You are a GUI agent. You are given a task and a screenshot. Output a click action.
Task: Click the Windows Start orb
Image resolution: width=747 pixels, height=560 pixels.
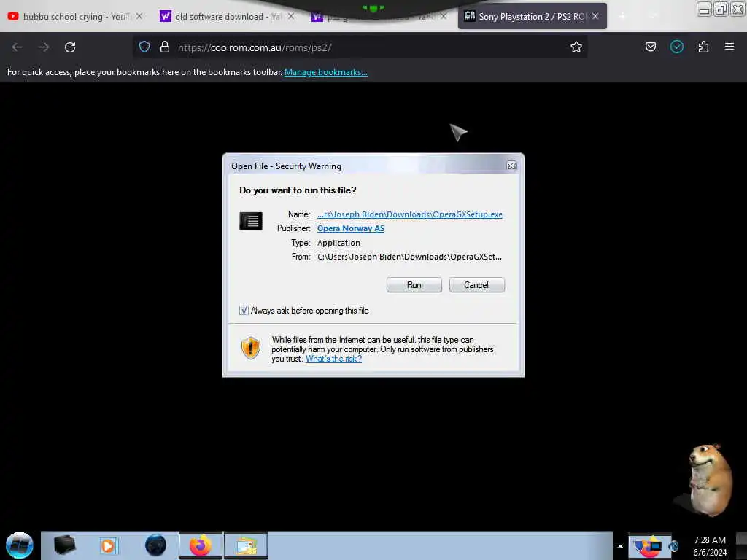[x=20, y=545]
